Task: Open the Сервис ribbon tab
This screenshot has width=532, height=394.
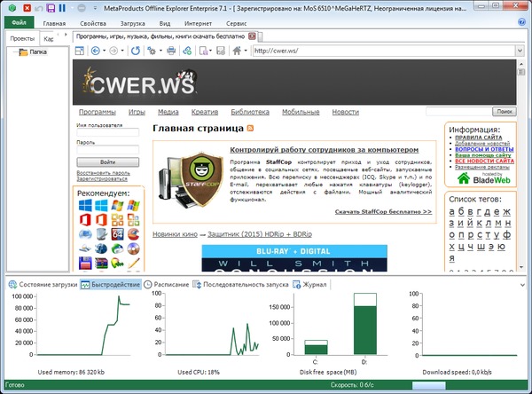Action: tap(237, 23)
